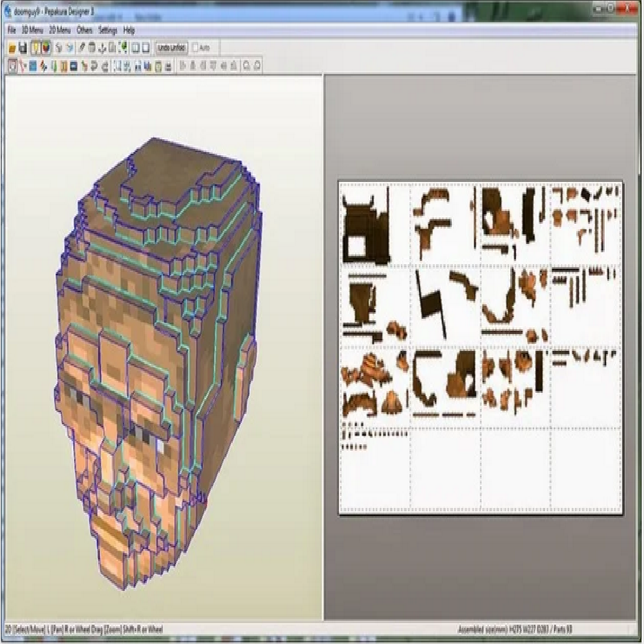Click the Redo arrow icon
This screenshot has height=644, width=644.
point(70,48)
